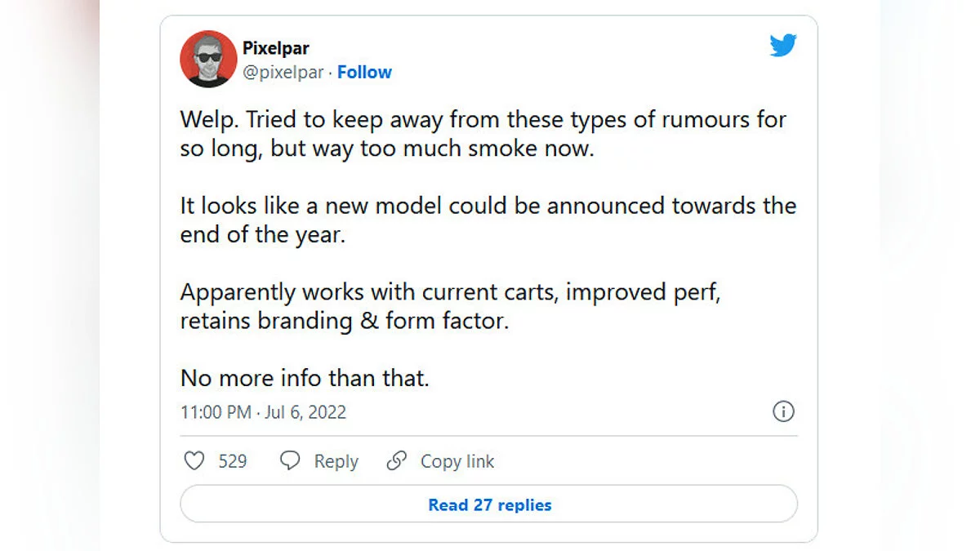This screenshot has height=551, width=980.
Task: Click the Copy link text label
Action: 457,461
